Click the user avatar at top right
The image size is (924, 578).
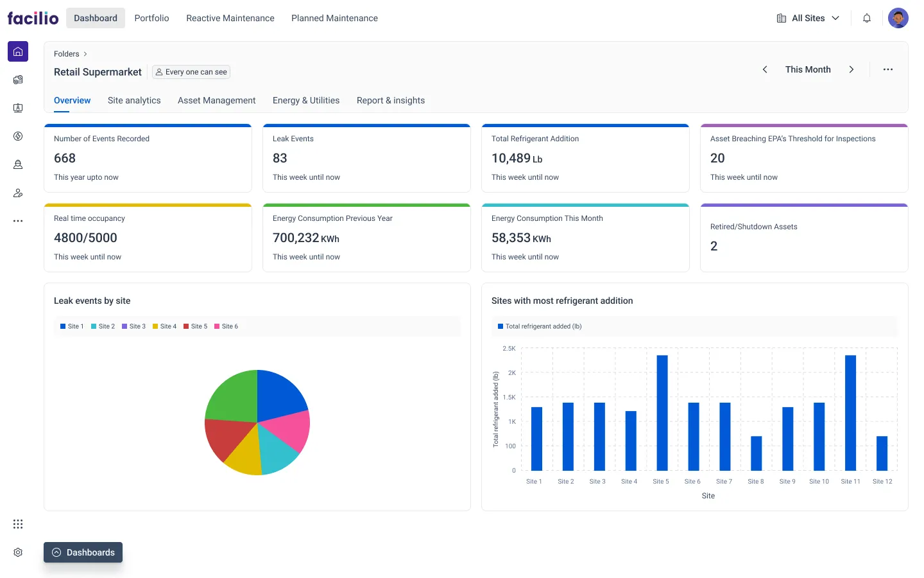898,17
